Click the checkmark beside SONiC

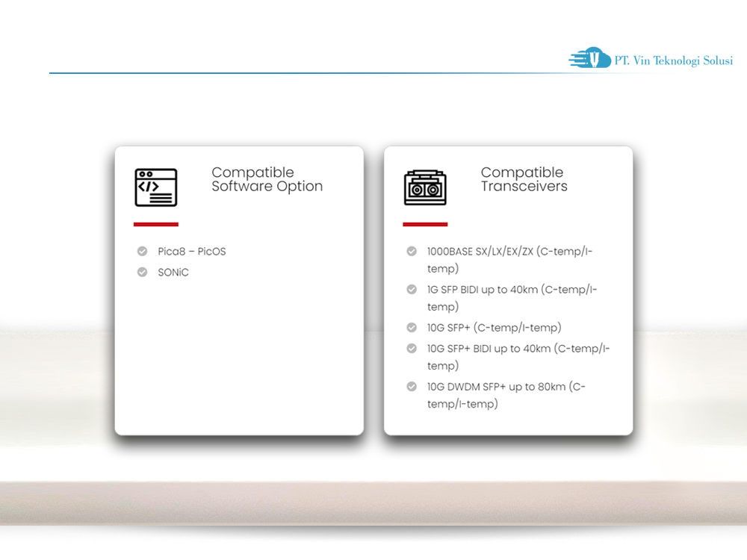click(x=142, y=272)
